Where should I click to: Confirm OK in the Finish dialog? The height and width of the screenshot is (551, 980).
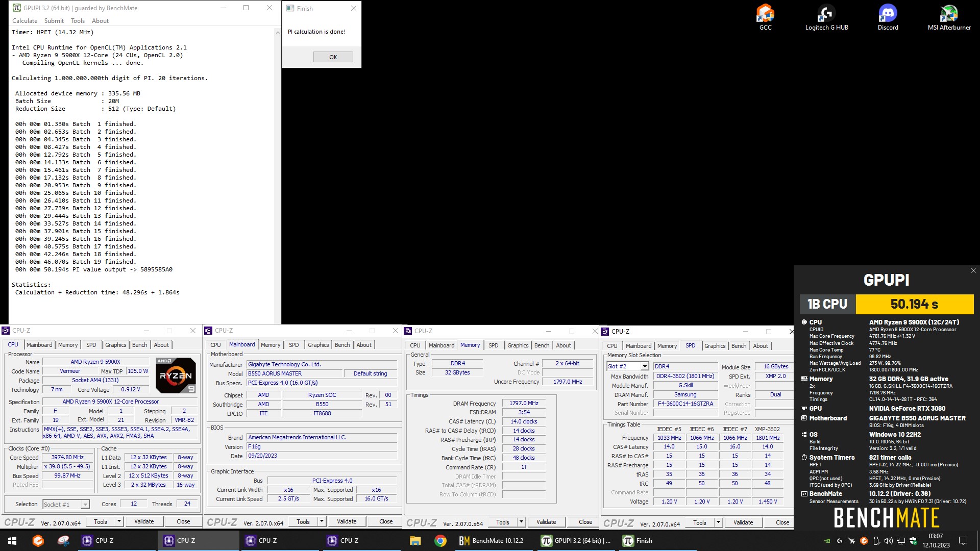333,57
